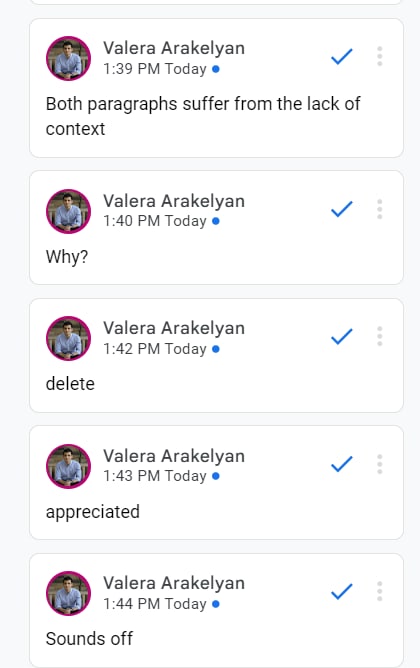This screenshot has width=420, height=668.
Task: Open three-dot menu on the "delete" comment
Action: click(380, 336)
